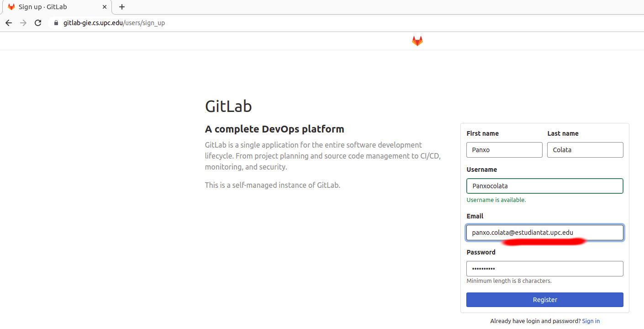The width and height of the screenshot is (644, 329).
Task: Open a new browser tab
Action: pos(122,7)
